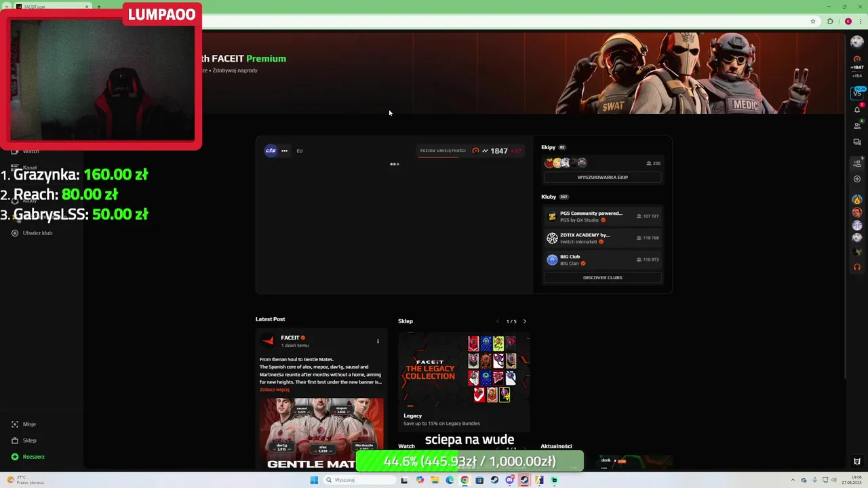This screenshot has height=488, width=868.
Task: Click the Utwórz klub plus icon
Action: coord(15,233)
